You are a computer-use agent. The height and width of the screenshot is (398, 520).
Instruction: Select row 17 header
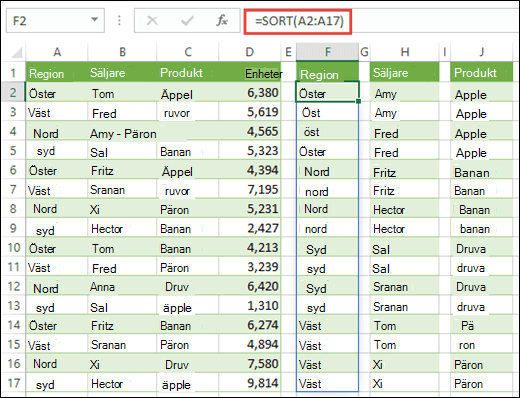pos(13,383)
